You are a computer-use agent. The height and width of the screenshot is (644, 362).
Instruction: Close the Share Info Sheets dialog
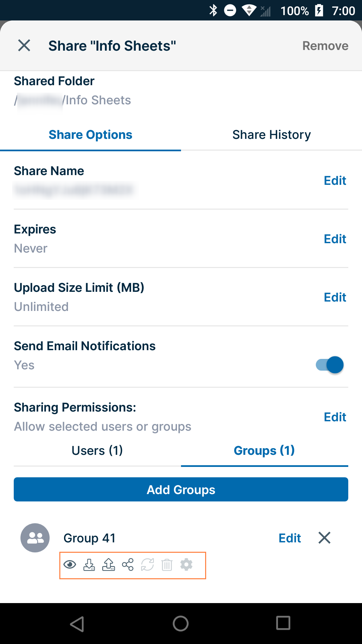point(24,45)
